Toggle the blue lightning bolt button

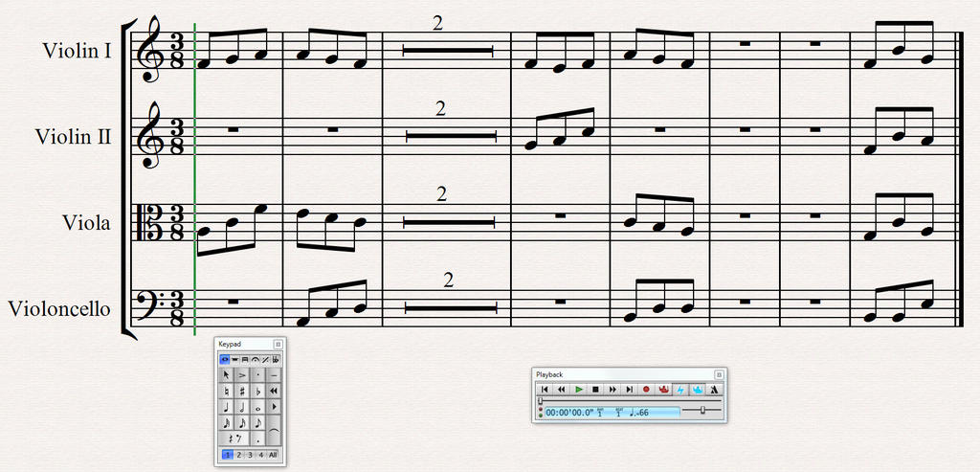tap(680, 390)
